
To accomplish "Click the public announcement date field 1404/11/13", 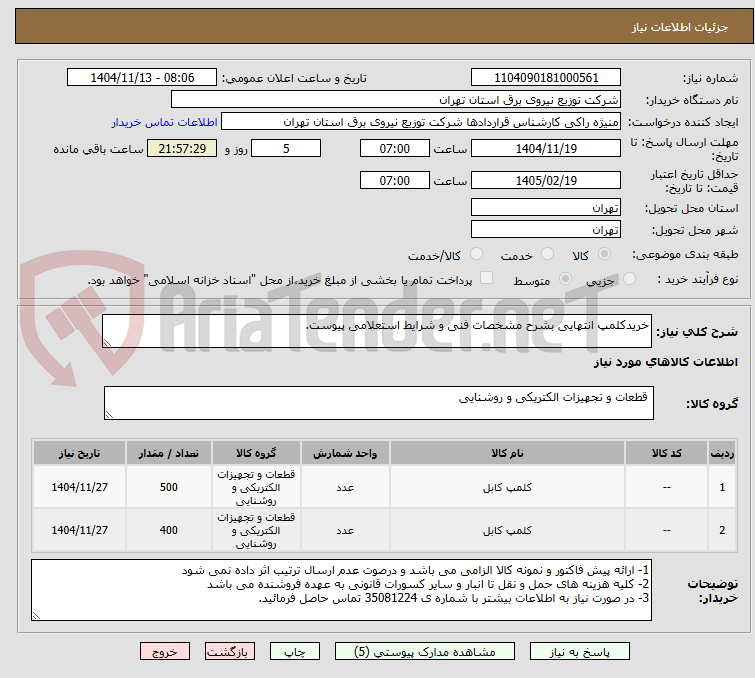I will coord(142,78).
